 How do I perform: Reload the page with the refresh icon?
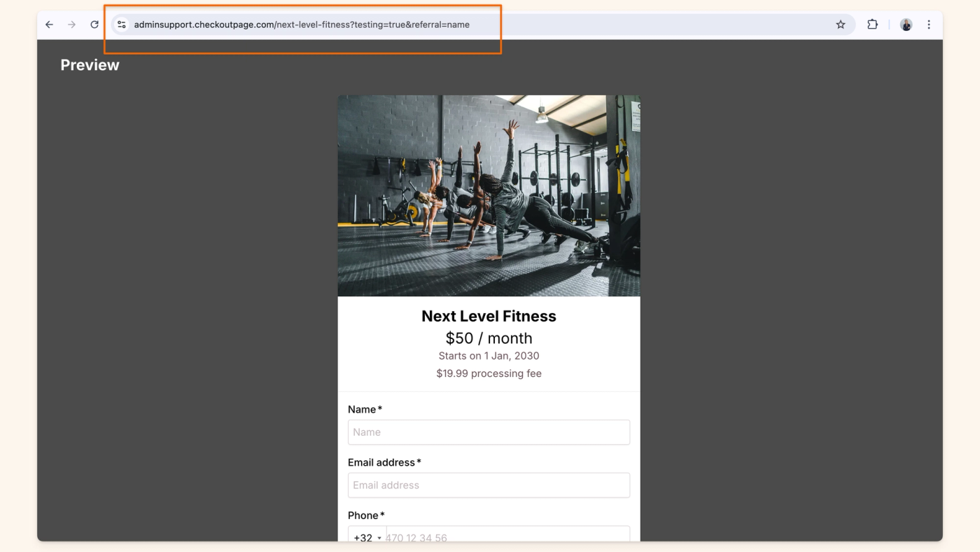tap(94, 25)
